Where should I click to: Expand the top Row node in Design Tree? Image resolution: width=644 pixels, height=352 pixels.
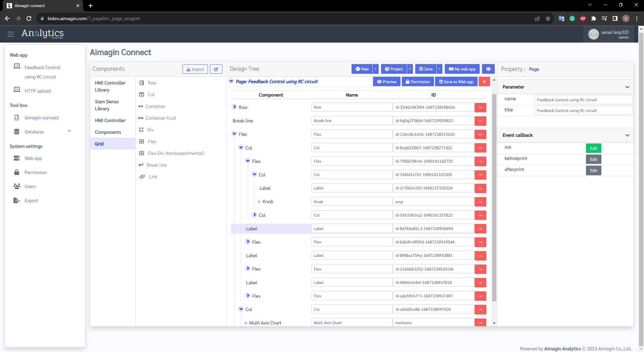point(234,107)
